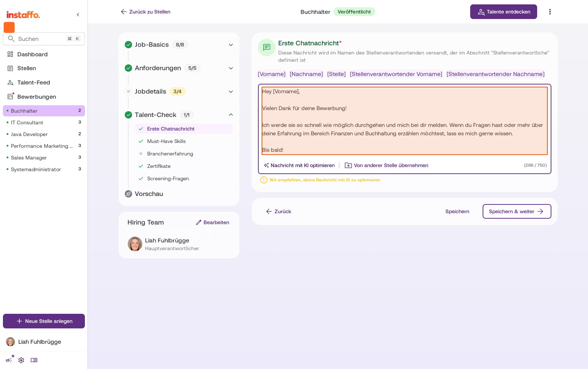Go back via Zurück zu Stellen link
The height and width of the screenshot is (369, 588).
pyautogui.click(x=145, y=12)
